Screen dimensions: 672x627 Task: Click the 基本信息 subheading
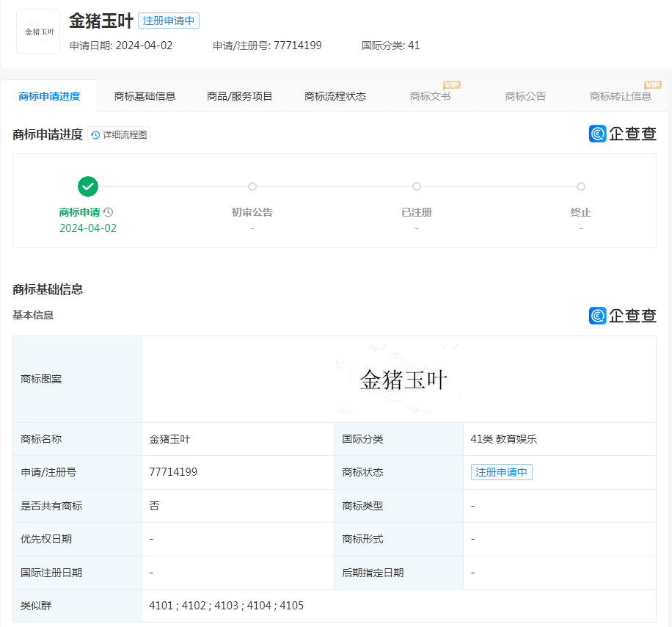point(33,315)
